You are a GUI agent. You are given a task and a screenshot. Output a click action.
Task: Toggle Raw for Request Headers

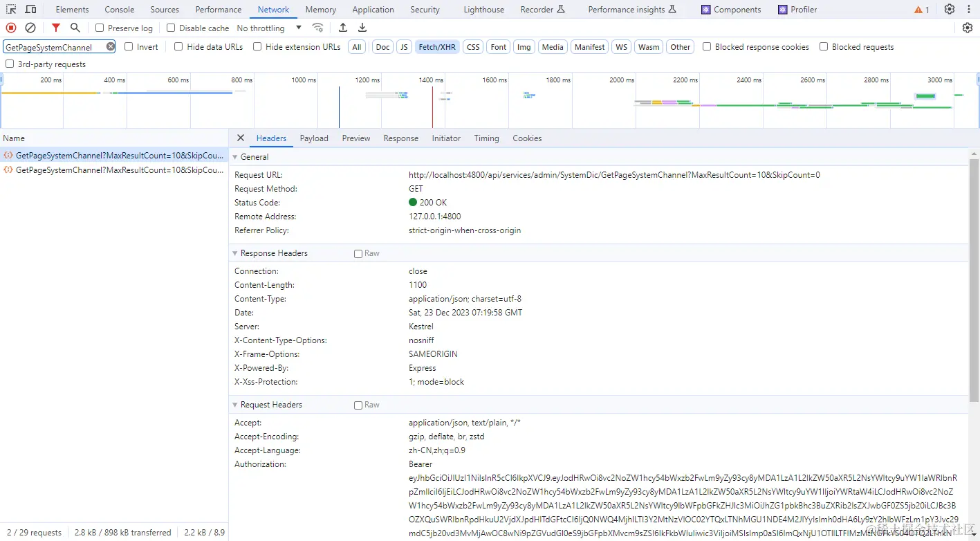click(x=358, y=405)
